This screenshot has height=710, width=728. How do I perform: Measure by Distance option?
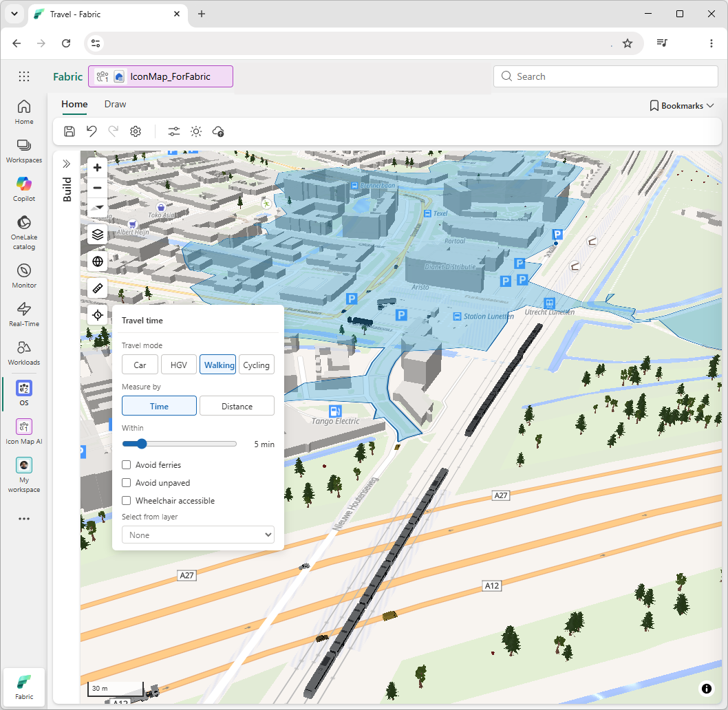coord(237,406)
